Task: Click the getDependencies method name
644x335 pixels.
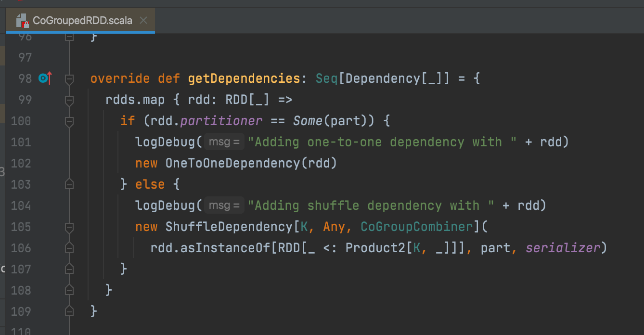Action: [x=244, y=78]
